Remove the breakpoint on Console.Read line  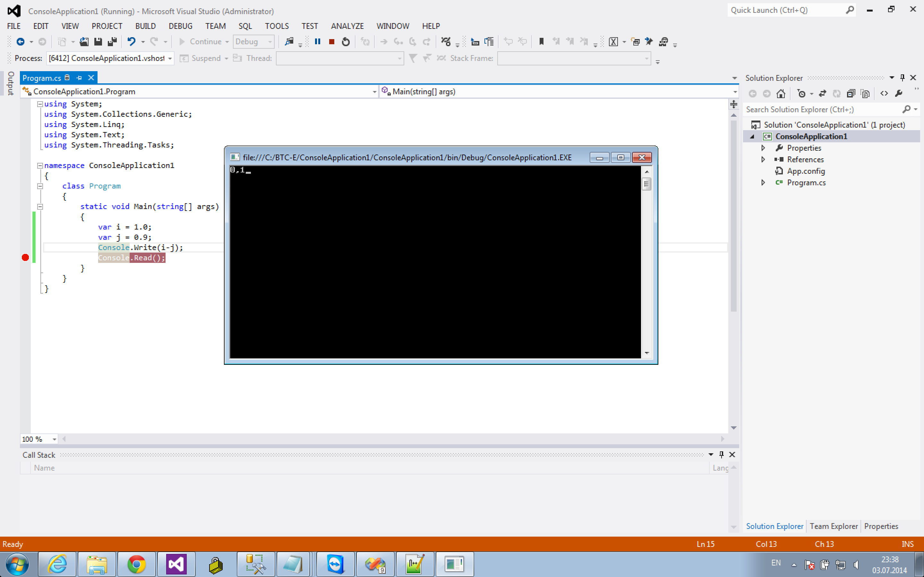click(25, 258)
